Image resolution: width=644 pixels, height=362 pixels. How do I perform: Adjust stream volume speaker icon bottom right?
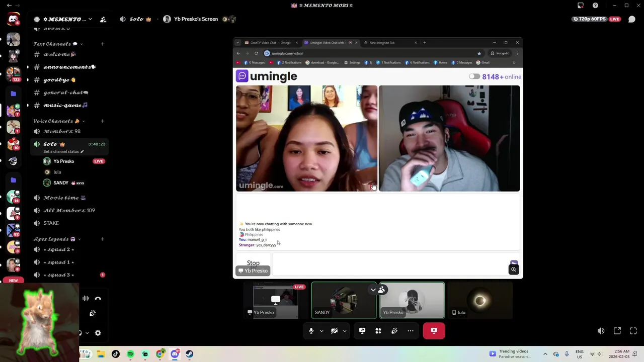click(601, 331)
